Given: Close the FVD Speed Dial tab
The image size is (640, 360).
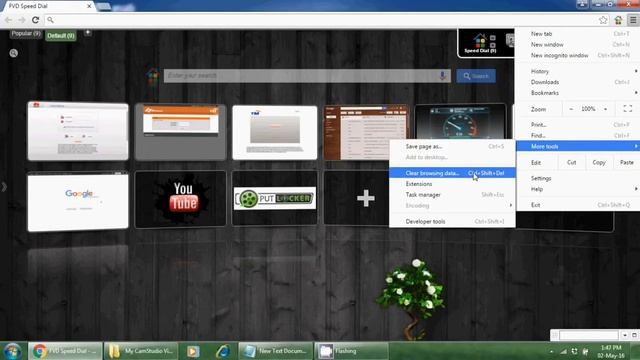Looking at the screenshot, I should coord(89,6).
